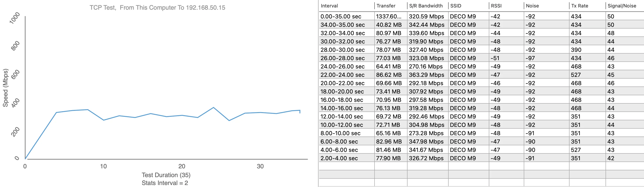
Task: Click the Interval column header
Action: (x=329, y=6)
